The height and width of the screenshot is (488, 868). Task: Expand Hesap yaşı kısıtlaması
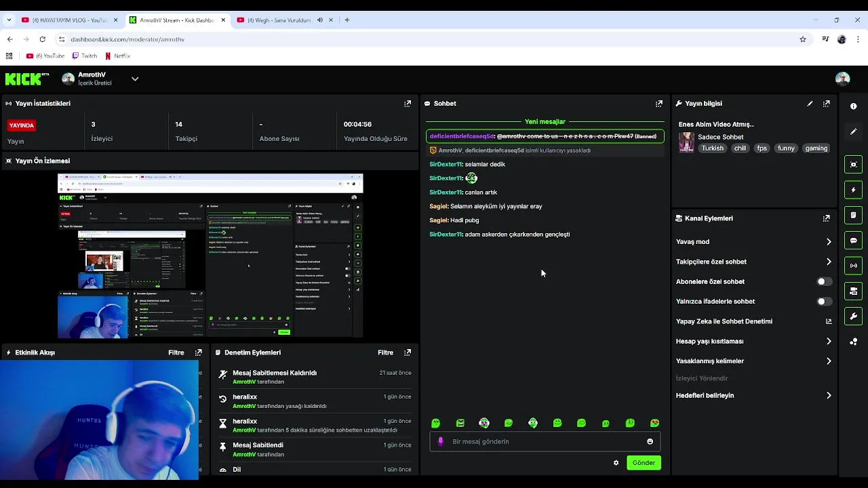click(x=829, y=341)
